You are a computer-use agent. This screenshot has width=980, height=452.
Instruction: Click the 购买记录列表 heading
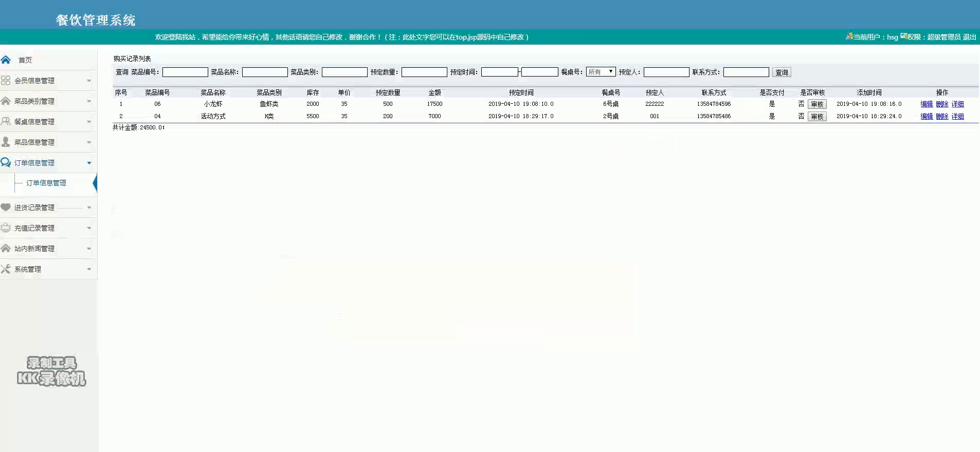132,59
